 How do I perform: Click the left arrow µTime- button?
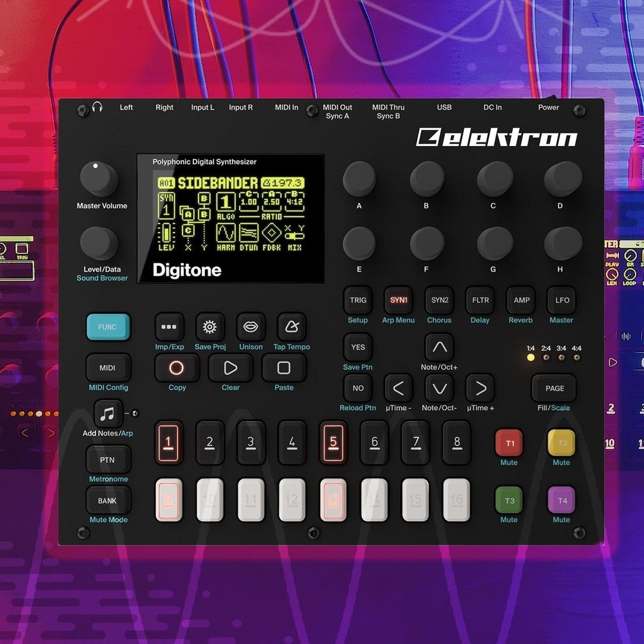(x=399, y=388)
